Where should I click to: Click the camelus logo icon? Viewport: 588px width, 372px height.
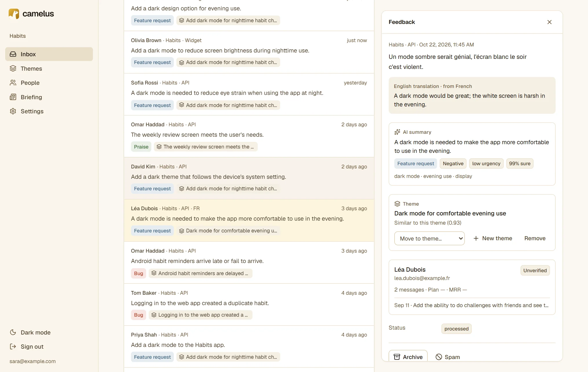click(x=14, y=14)
